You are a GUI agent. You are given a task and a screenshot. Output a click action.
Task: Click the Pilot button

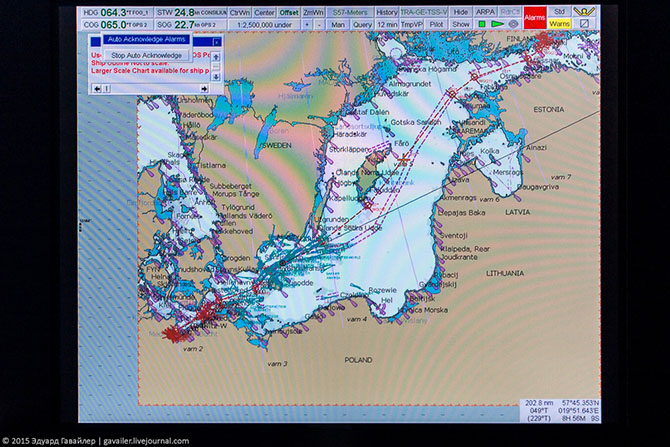point(436,25)
